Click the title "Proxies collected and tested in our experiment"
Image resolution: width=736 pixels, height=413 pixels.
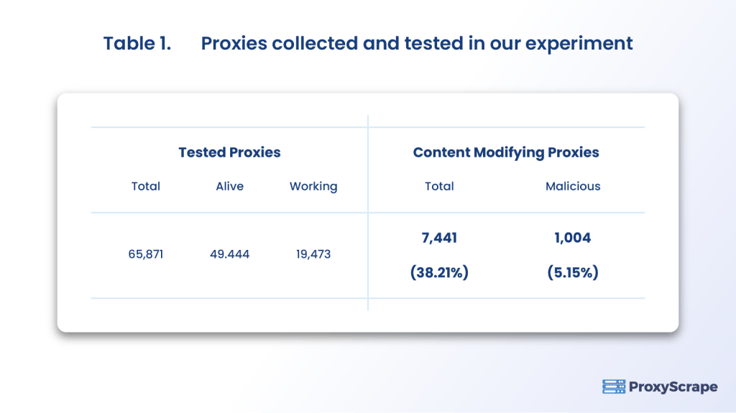click(x=416, y=44)
